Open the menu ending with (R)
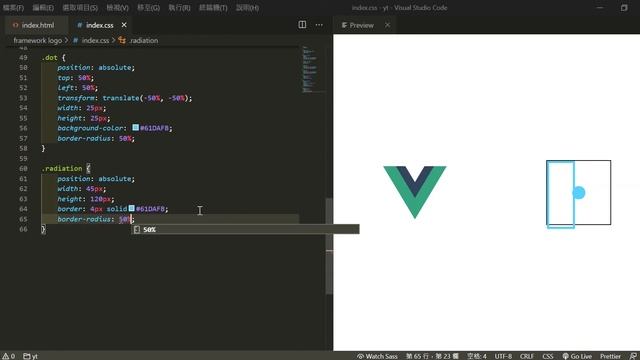640x360 pixels. pos(179,8)
